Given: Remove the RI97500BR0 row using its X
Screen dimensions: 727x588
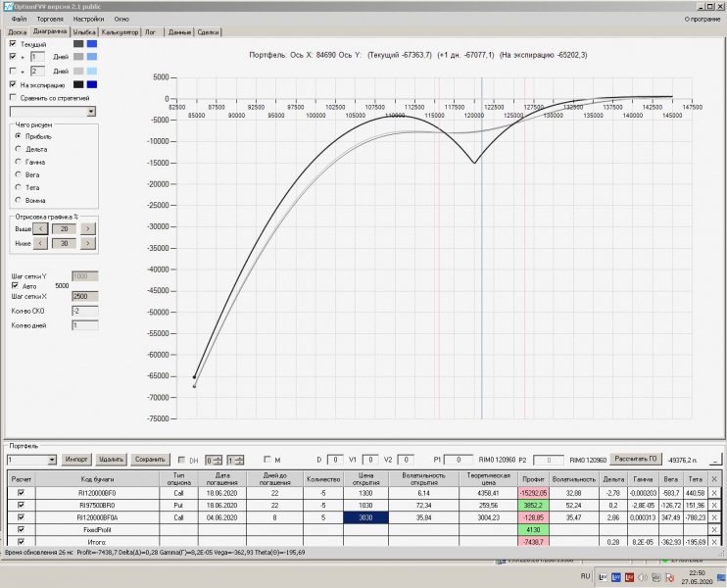Looking at the screenshot, I should (714, 504).
